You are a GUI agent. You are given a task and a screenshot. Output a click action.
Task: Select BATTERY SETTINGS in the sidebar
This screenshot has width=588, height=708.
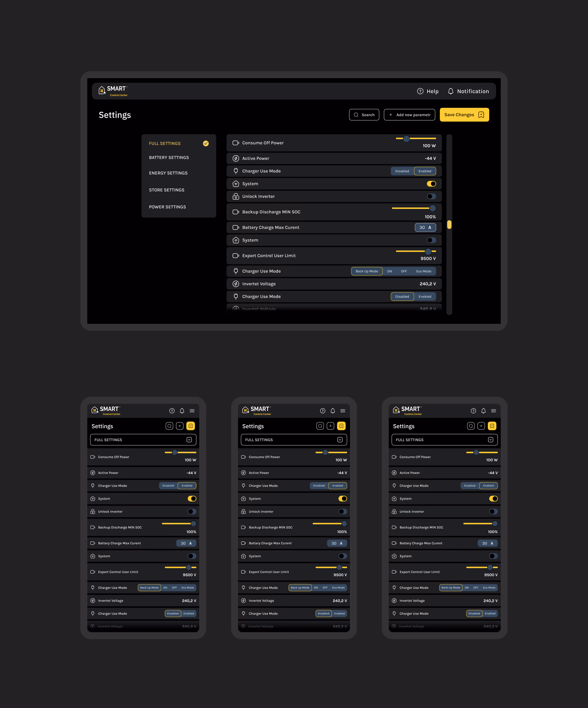point(169,157)
